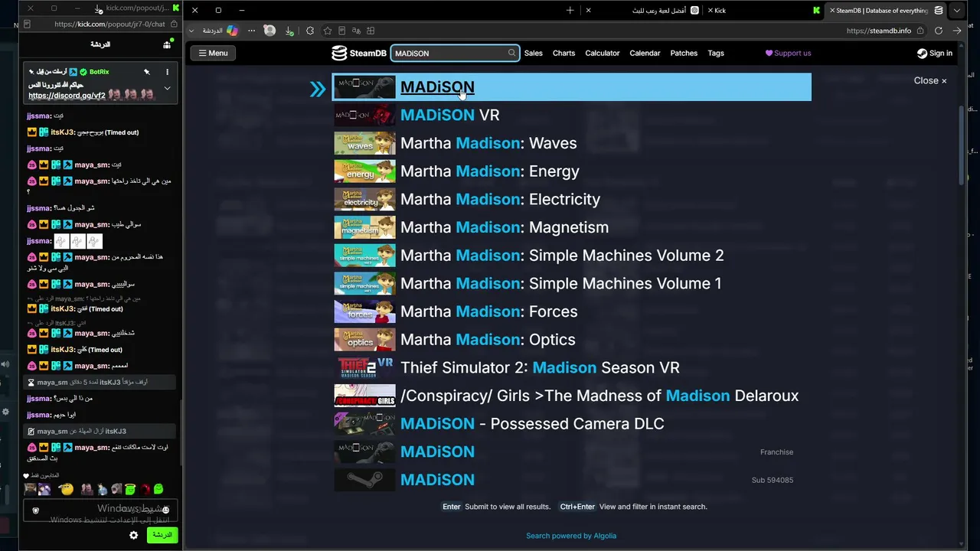Image resolution: width=980 pixels, height=551 pixels.
Task: Open a new browser tab
Action: click(570, 10)
